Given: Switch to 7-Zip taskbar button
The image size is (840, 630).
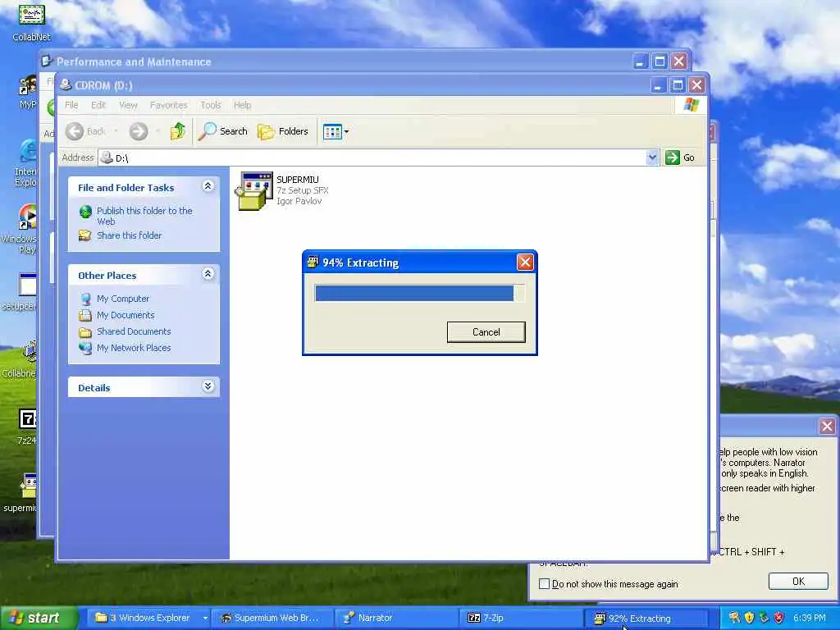Looking at the screenshot, I should [521, 618].
